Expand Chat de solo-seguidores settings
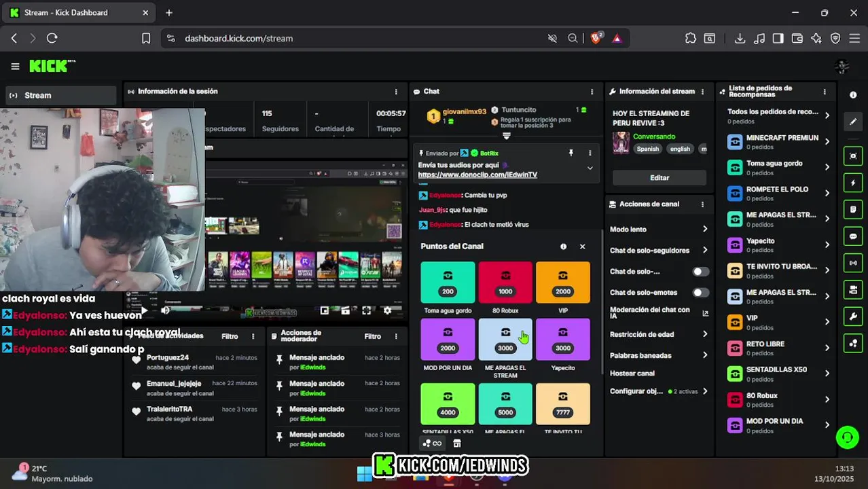This screenshot has width=868, height=489. click(659, 251)
